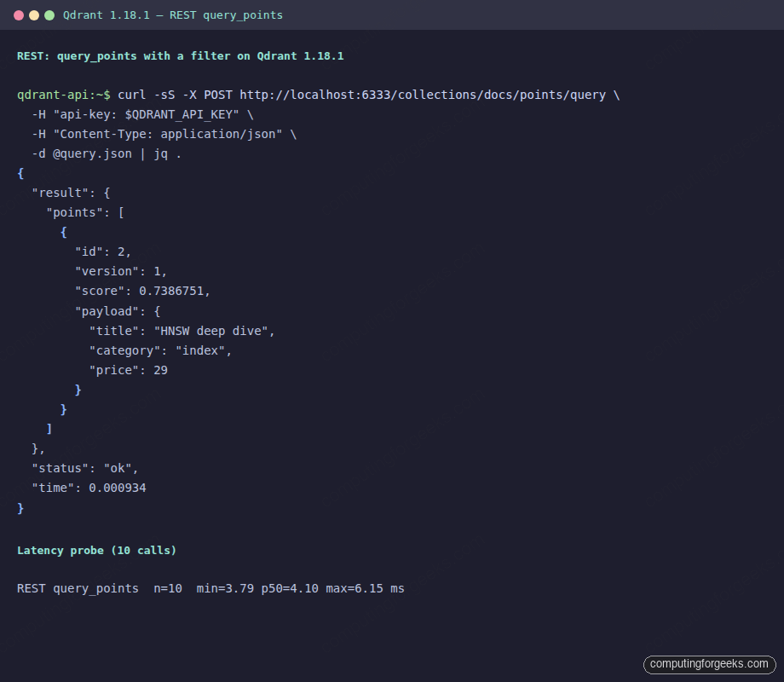
Task: Select the '"version": 1,' line
Action: (x=121, y=271)
